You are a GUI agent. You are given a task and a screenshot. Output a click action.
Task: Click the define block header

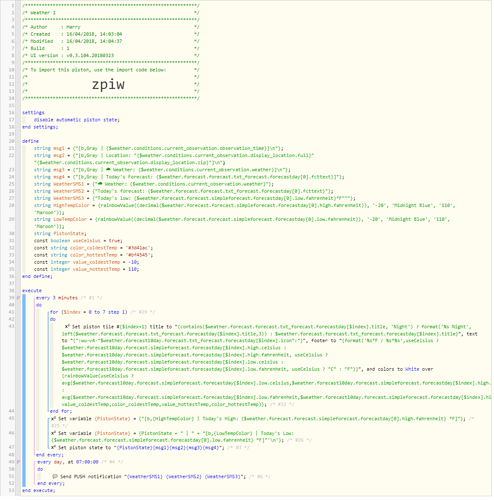click(x=30, y=142)
